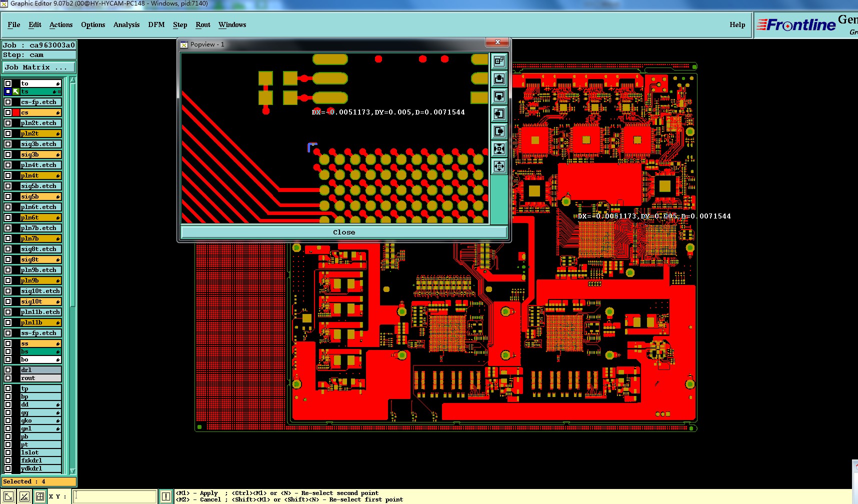
Task: Toggle display checkbox for cs-fp.etch layer
Action: pos(8,102)
